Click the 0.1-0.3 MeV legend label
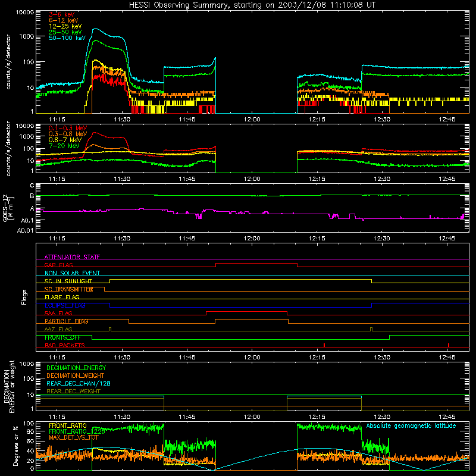Screen dimensions: 476x476 pyautogui.click(x=68, y=128)
